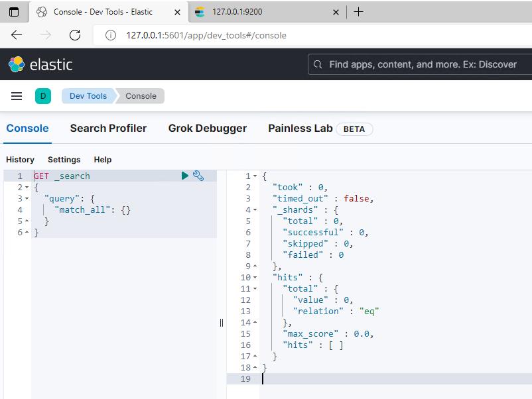Screen dimensions: 532x399
Task: Click empty response line 19
Action: [x=379, y=378]
